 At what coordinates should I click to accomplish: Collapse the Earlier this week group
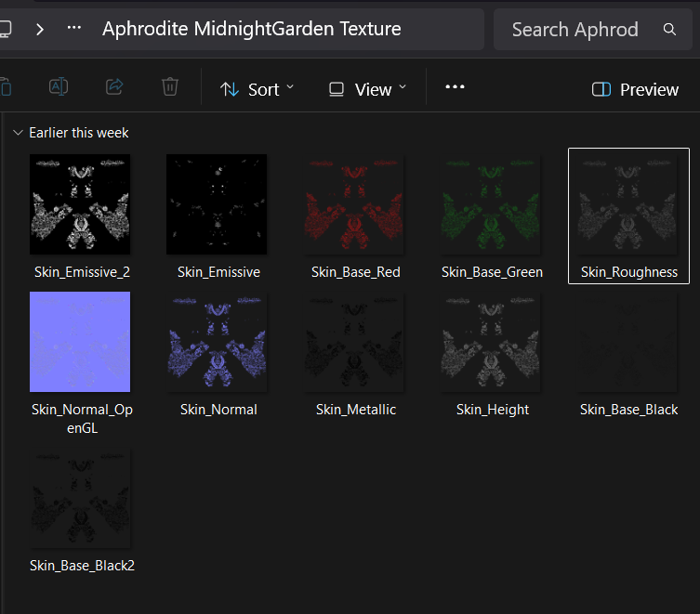(18, 133)
